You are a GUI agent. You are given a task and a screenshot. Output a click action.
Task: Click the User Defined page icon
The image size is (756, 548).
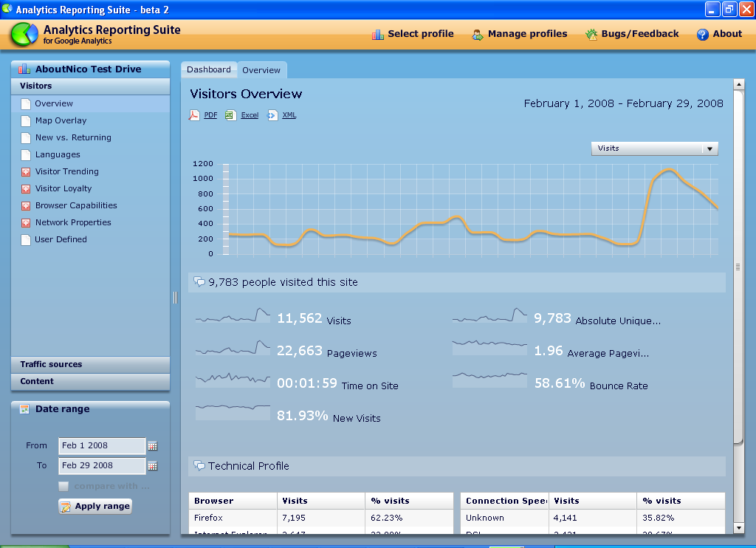(26, 240)
